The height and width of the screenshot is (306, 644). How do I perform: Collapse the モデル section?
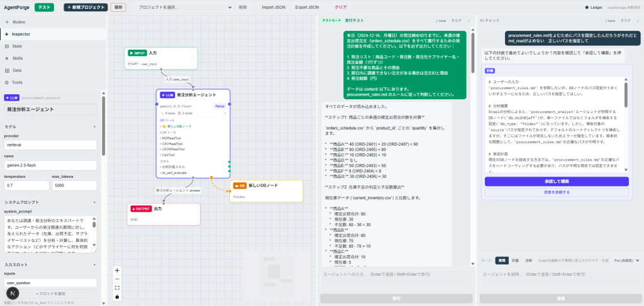click(x=94, y=127)
